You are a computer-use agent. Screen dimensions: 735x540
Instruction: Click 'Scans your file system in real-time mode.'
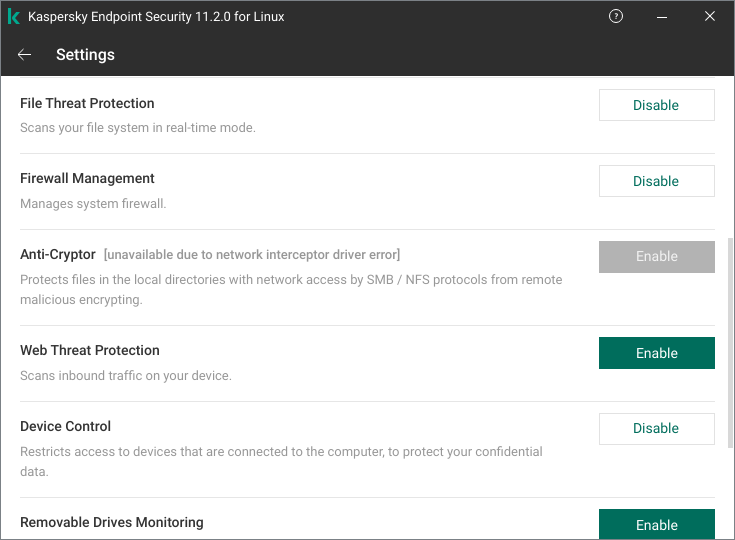click(138, 128)
